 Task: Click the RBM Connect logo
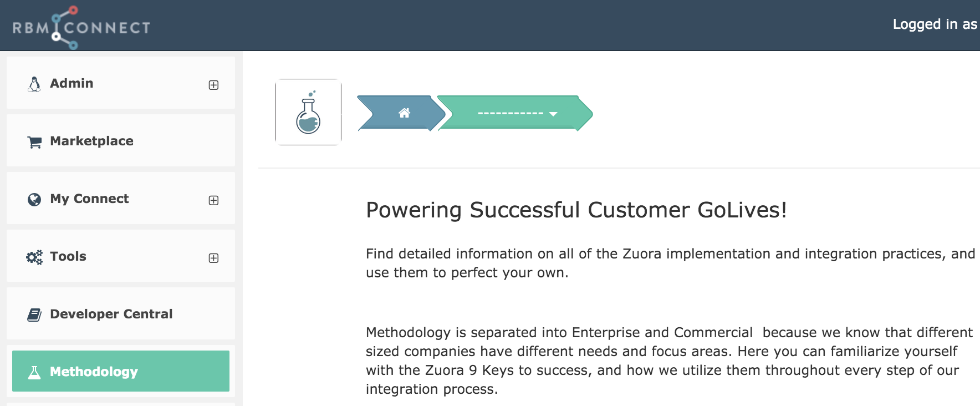[x=81, y=27]
